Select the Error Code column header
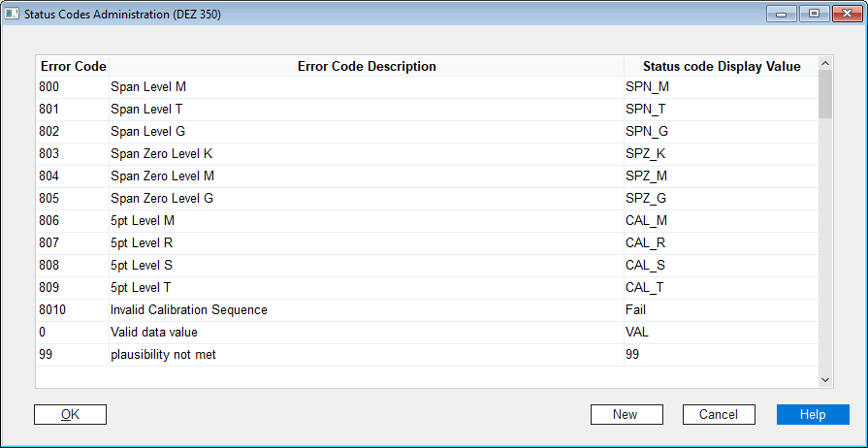 73,67
